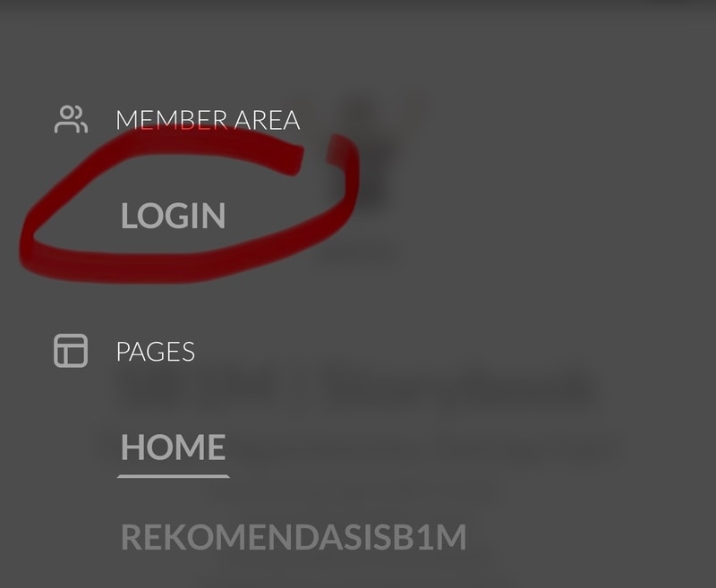Click the active HOME menu item
This screenshot has width=716, height=588.
click(173, 447)
